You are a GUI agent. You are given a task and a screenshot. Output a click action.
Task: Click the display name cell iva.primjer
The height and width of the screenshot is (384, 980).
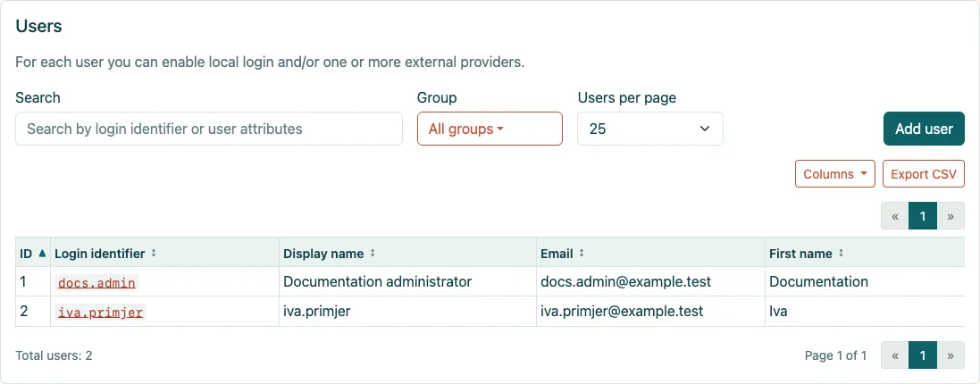[x=407, y=311]
